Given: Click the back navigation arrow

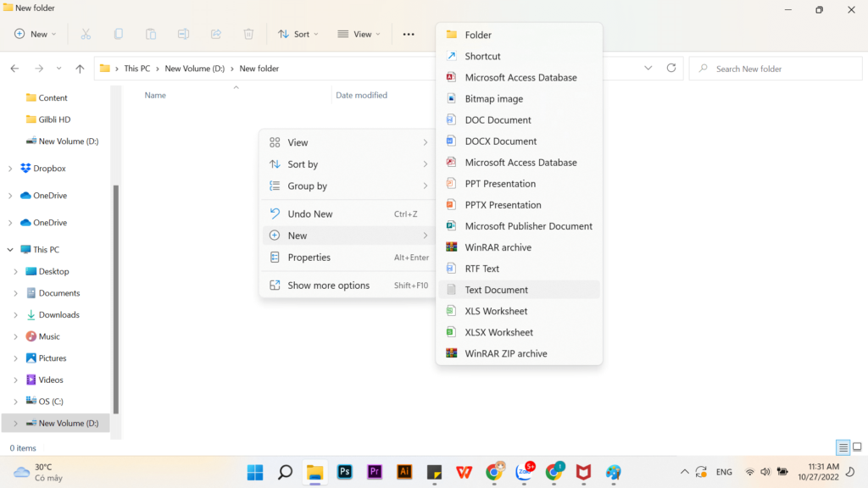Looking at the screenshot, I should [14, 68].
